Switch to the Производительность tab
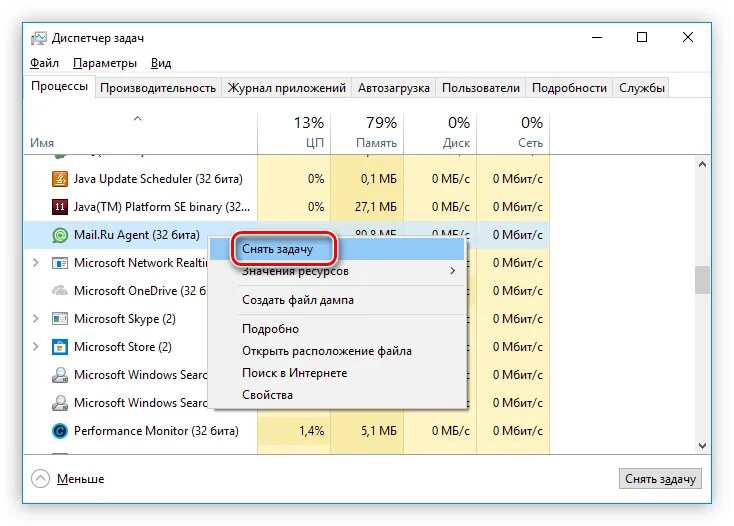 158,88
